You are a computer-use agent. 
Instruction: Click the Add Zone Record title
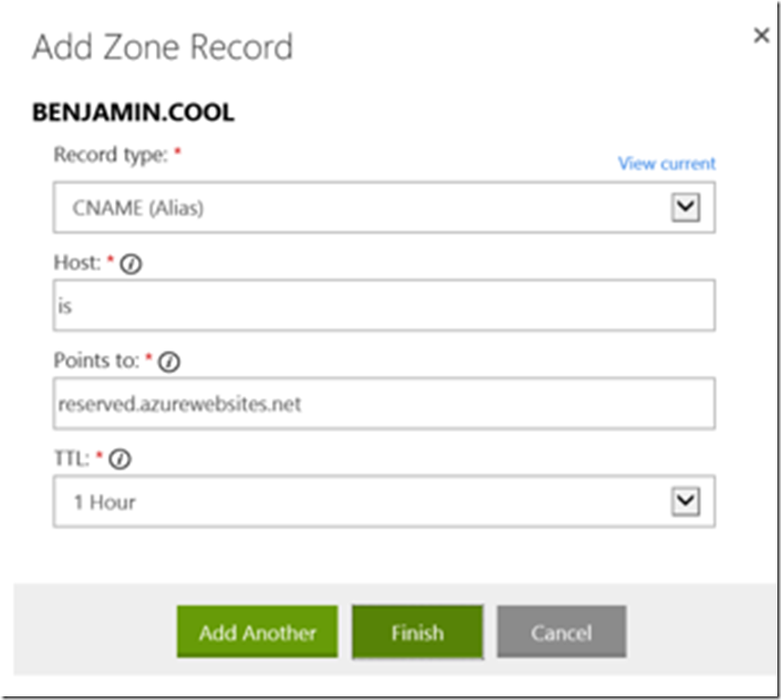(x=162, y=47)
